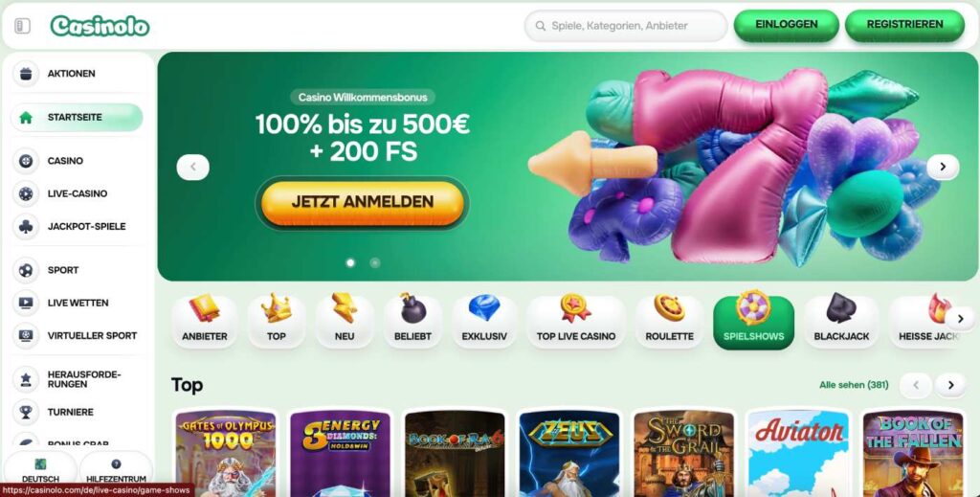Screen dimensions: 980x497
Task: Toggle the sidebar collapse icon
Action: (x=23, y=26)
